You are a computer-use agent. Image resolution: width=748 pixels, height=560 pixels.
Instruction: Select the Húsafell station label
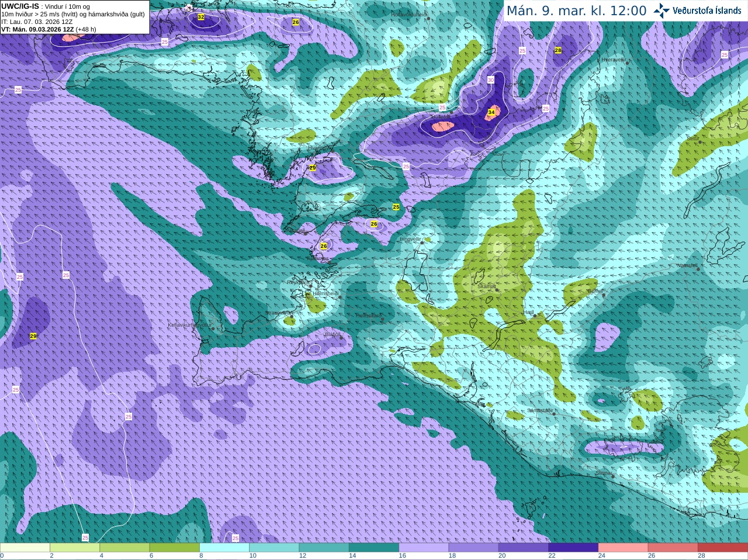tap(440, 116)
